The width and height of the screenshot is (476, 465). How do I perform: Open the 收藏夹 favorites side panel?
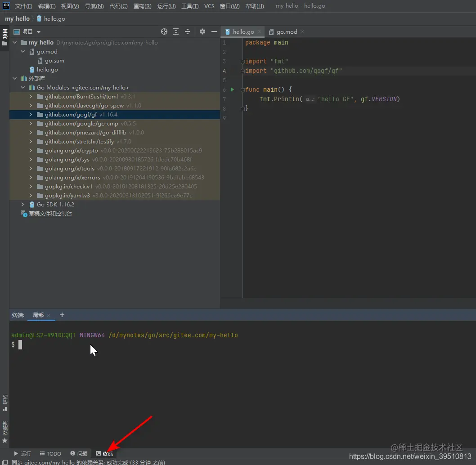pyautogui.click(x=4, y=432)
